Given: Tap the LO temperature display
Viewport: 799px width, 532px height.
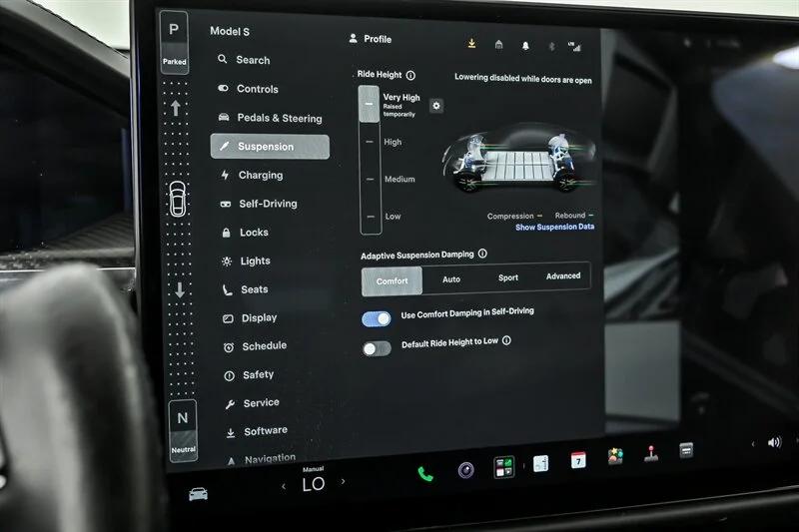Looking at the screenshot, I should point(314,484).
